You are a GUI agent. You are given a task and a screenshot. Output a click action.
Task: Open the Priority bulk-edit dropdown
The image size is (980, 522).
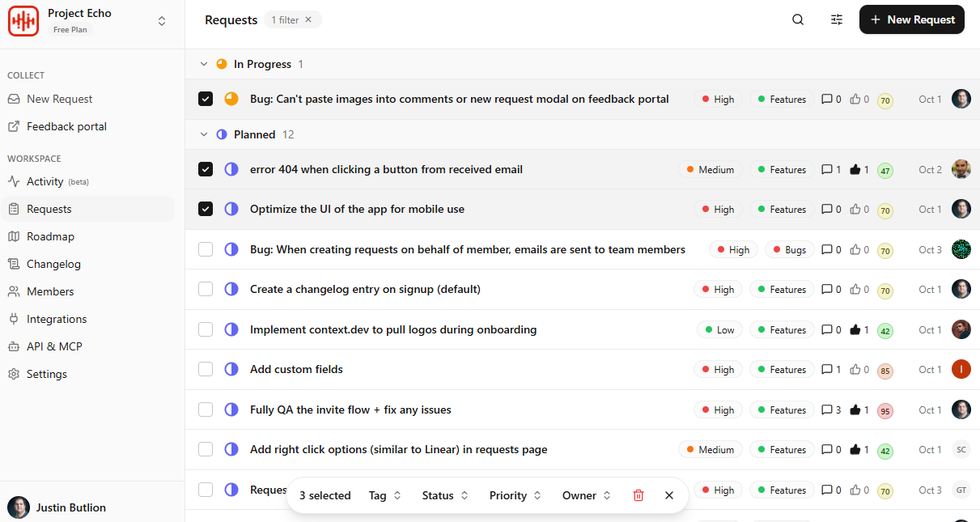(x=515, y=495)
